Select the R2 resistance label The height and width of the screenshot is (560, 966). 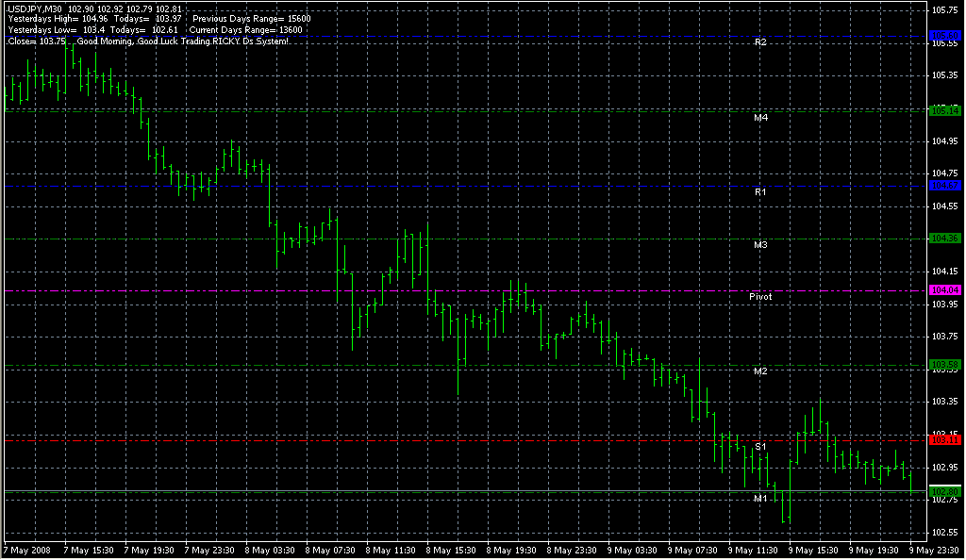(x=760, y=43)
